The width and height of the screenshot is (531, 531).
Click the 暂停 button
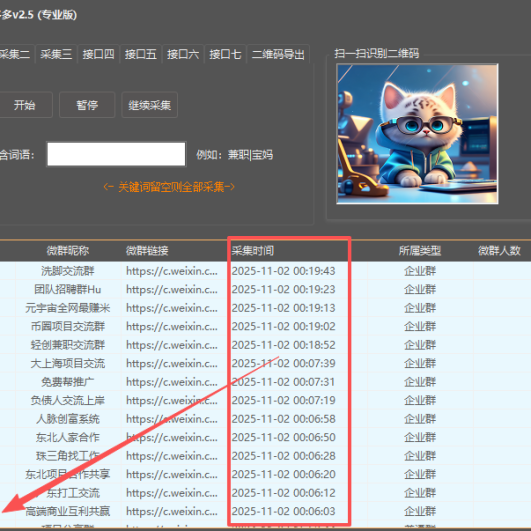pos(87,105)
